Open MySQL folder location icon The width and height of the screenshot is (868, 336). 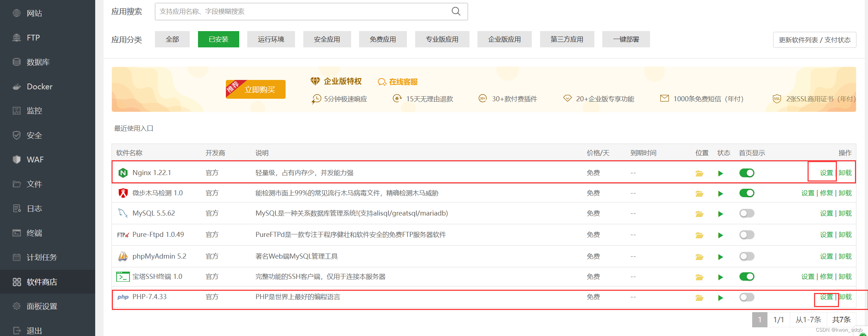coord(699,214)
